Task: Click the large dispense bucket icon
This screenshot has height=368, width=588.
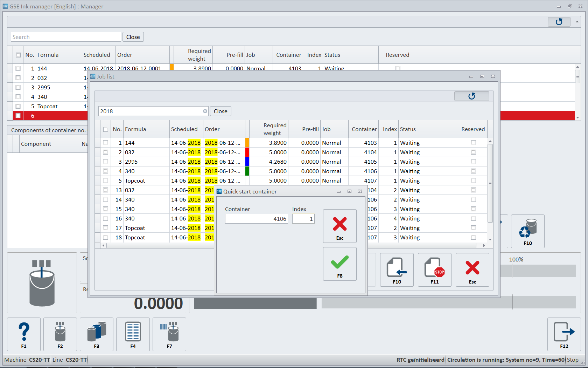Action: 42,283
